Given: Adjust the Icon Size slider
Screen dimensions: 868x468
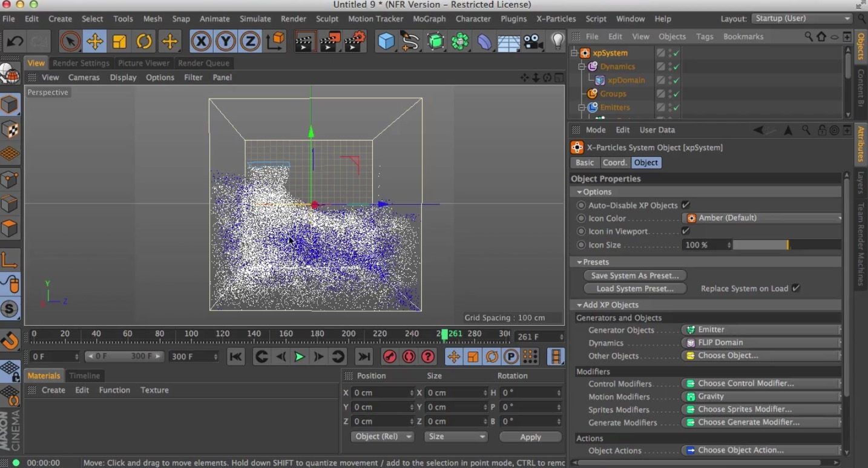Looking at the screenshot, I should pos(787,245).
